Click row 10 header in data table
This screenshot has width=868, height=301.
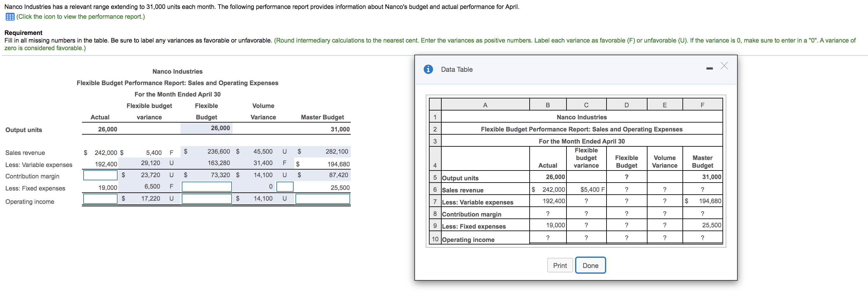pos(435,239)
